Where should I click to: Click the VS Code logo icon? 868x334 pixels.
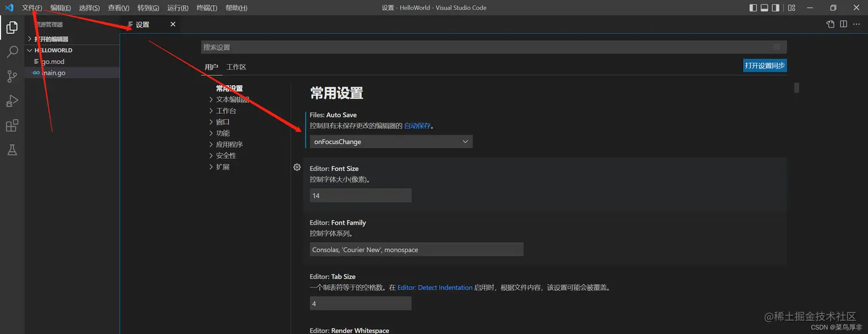pyautogui.click(x=9, y=7)
